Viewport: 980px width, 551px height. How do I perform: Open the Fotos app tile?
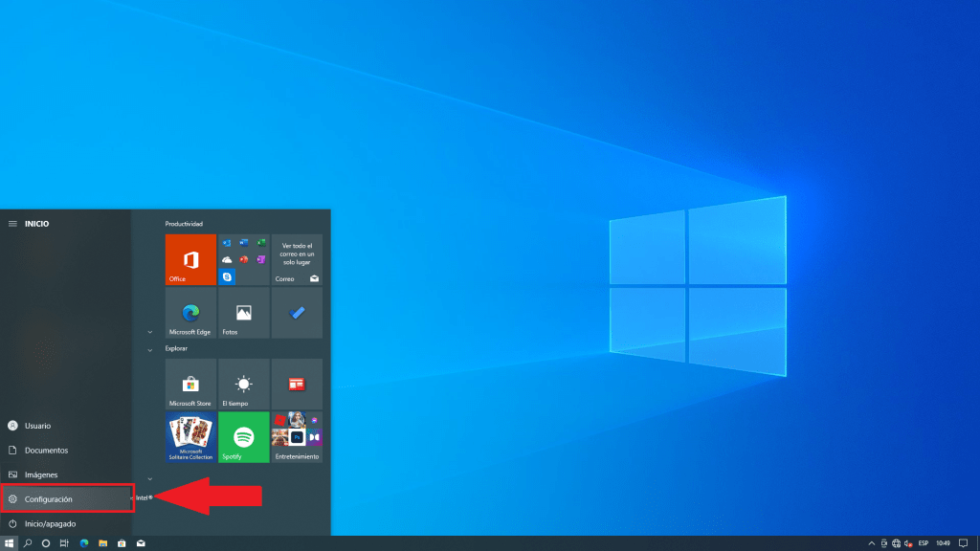(244, 313)
